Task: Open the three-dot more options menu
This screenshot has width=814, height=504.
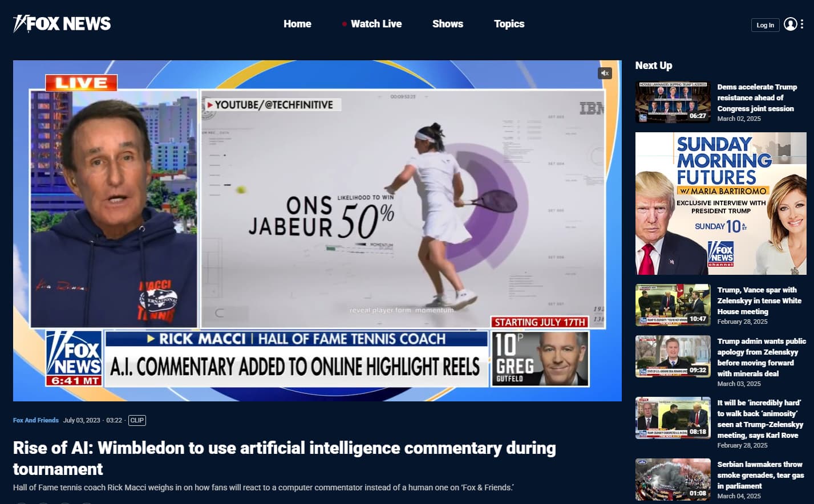Action: click(x=802, y=24)
